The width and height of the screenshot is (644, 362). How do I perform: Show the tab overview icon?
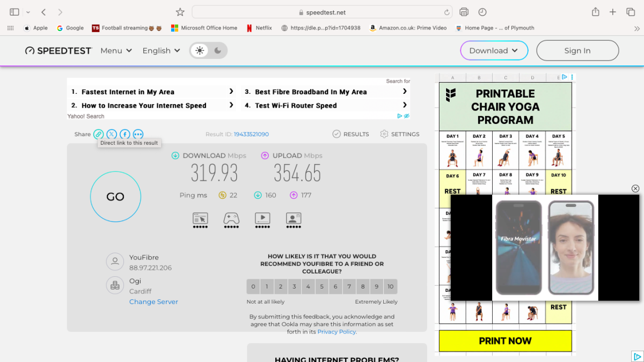tap(631, 12)
